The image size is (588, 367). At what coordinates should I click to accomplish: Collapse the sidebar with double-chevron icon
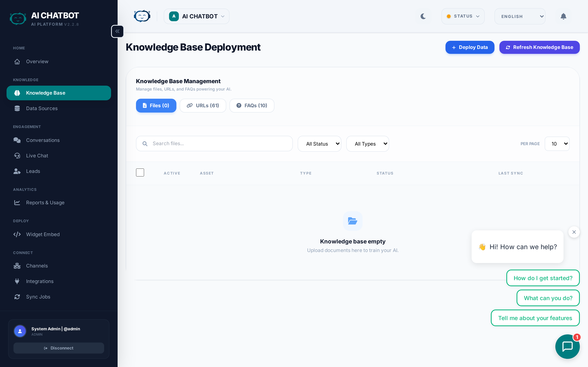tap(117, 31)
